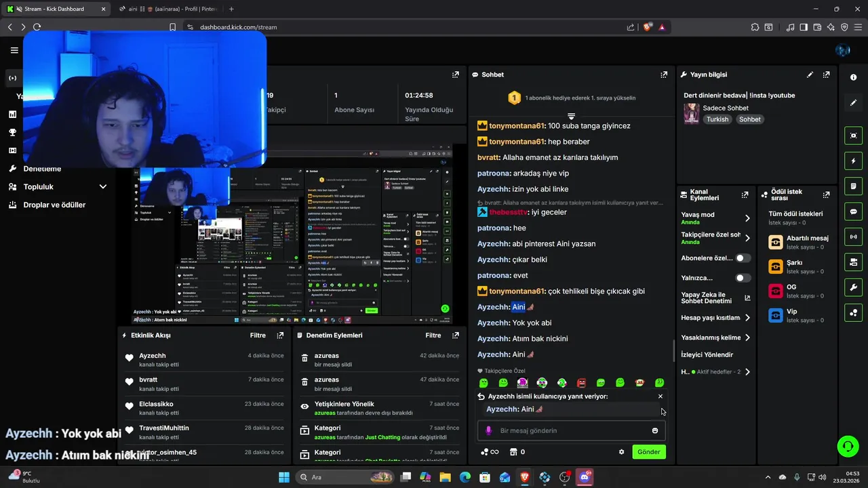Pop out the Sohbet chat panel
Viewport: 868px width, 488px height.
click(664, 75)
